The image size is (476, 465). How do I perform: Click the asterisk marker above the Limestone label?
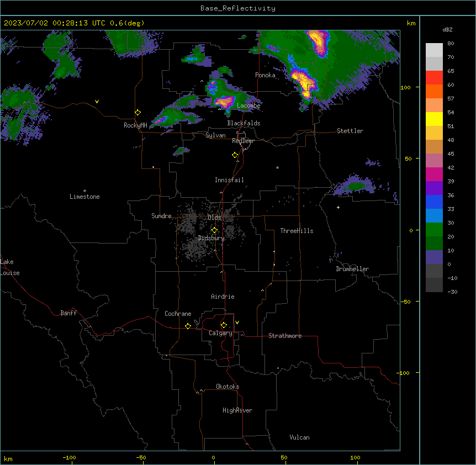pyautogui.click(x=84, y=191)
